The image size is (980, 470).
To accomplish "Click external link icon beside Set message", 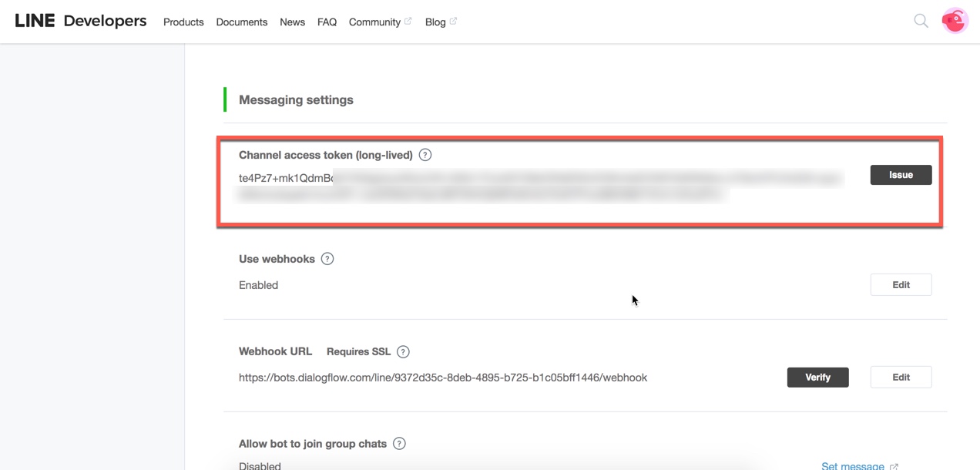I will pyautogui.click(x=894, y=466).
